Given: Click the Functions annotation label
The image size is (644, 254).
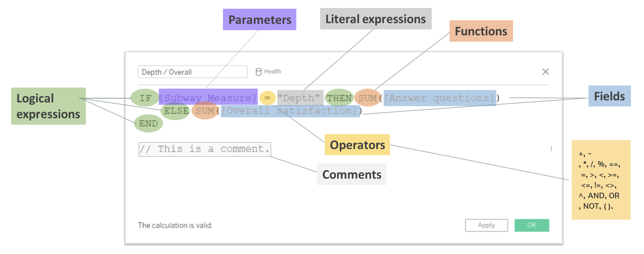Looking at the screenshot, I should tap(481, 31).
